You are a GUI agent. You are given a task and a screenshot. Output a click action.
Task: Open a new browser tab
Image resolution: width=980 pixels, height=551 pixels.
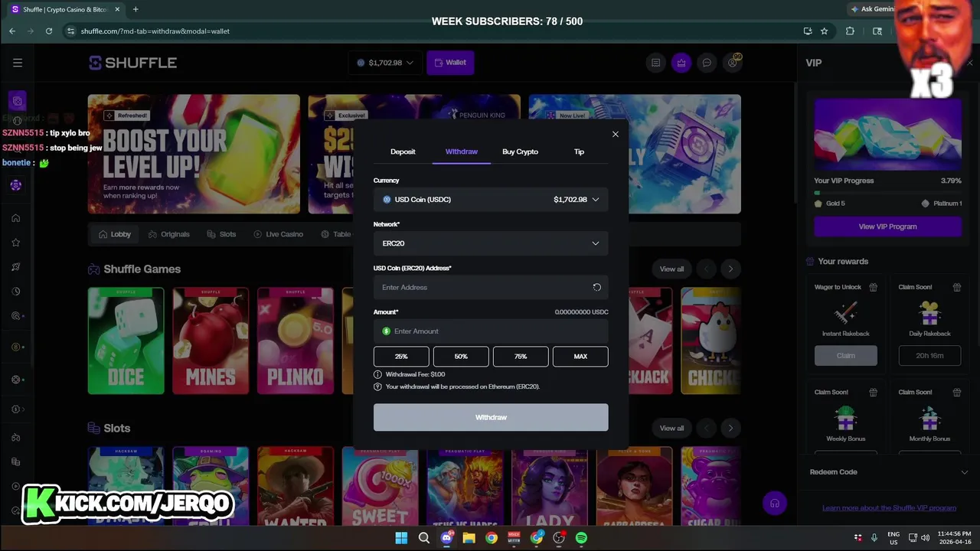tap(136, 9)
